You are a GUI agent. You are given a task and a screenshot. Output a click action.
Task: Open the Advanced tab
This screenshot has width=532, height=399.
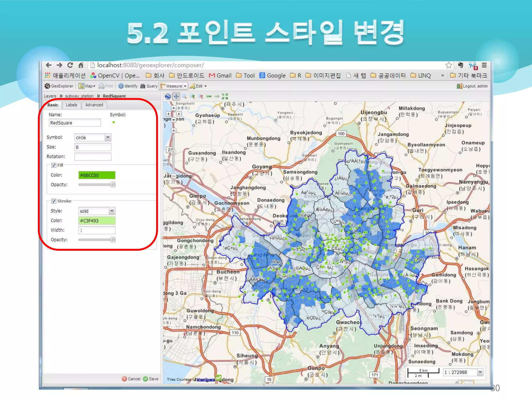pyautogui.click(x=94, y=105)
